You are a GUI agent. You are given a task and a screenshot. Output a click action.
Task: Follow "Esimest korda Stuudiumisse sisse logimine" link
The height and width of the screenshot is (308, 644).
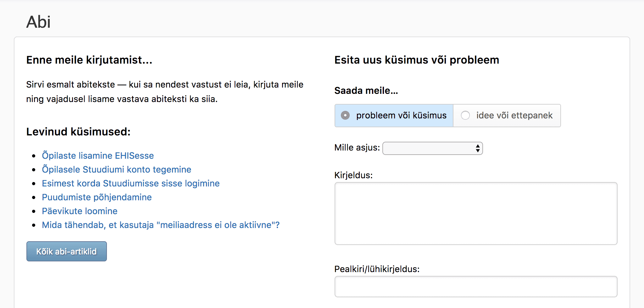coord(130,183)
